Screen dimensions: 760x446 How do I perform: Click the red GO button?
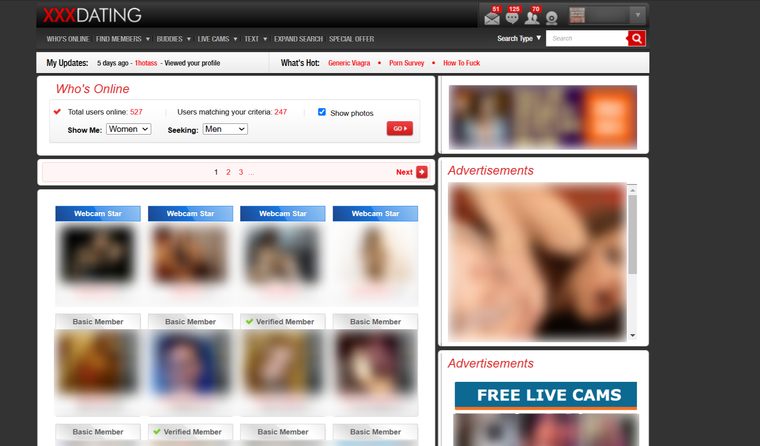tap(399, 128)
